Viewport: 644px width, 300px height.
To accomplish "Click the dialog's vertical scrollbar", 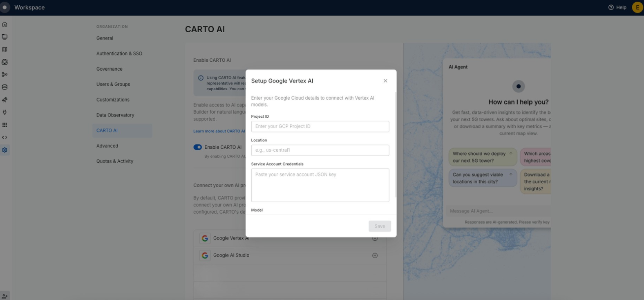I will pyautogui.click(x=395, y=145).
